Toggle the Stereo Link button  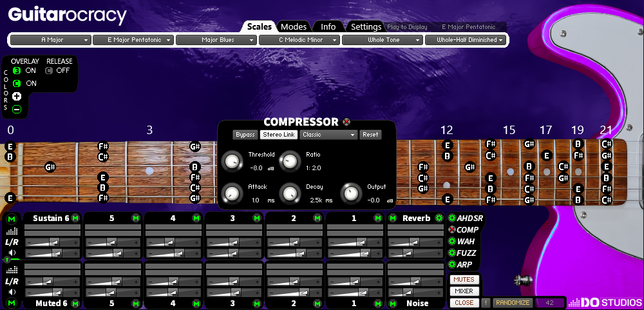pyautogui.click(x=279, y=135)
